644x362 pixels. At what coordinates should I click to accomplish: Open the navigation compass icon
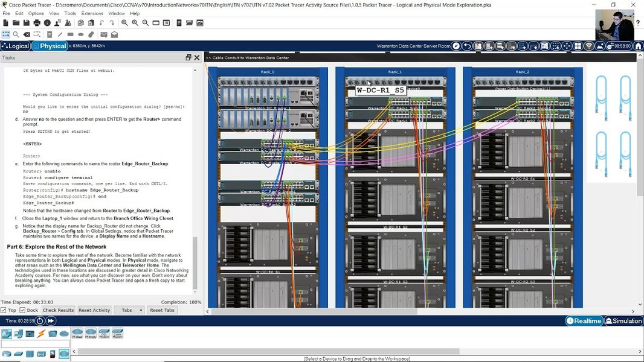tap(456, 46)
